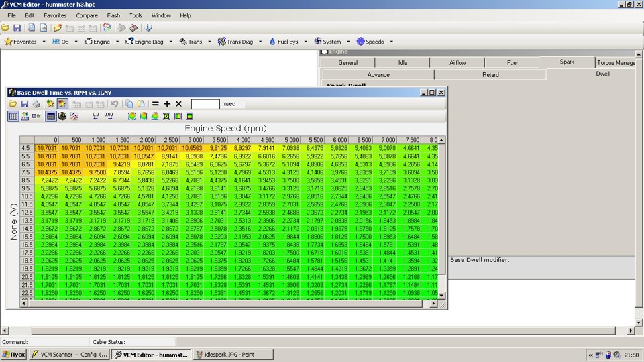The width and height of the screenshot is (644, 362).
Task: Click the multiply (×) operation icon
Action: [x=178, y=104]
